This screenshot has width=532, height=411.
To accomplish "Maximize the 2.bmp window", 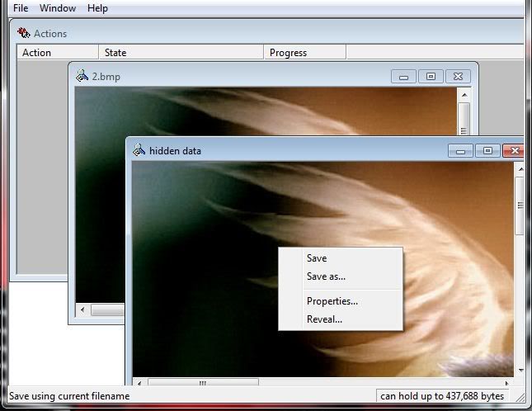I will pos(431,77).
